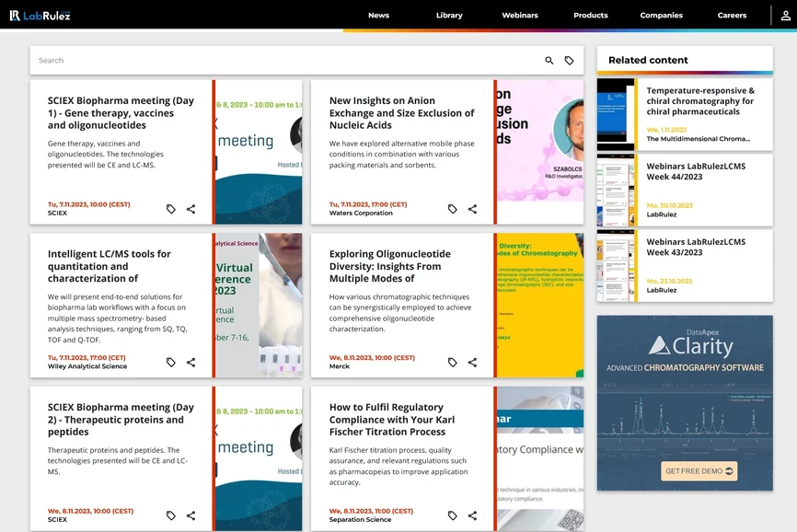Open Webinars LabRulezLCMS Week 43/2023
The width and height of the screenshot is (797, 532).
696,247
